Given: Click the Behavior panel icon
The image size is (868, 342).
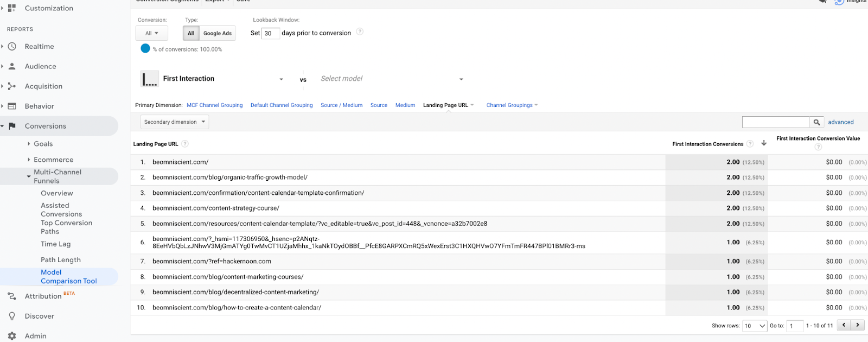Looking at the screenshot, I should [12, 106].
